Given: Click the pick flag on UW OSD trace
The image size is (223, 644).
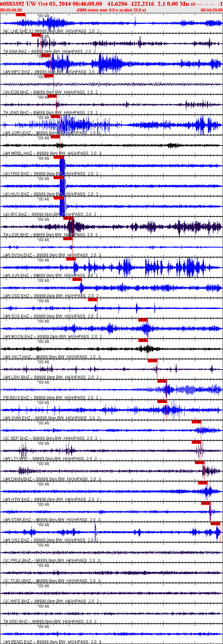Looking at the screenshot, I should pos(78,279).
